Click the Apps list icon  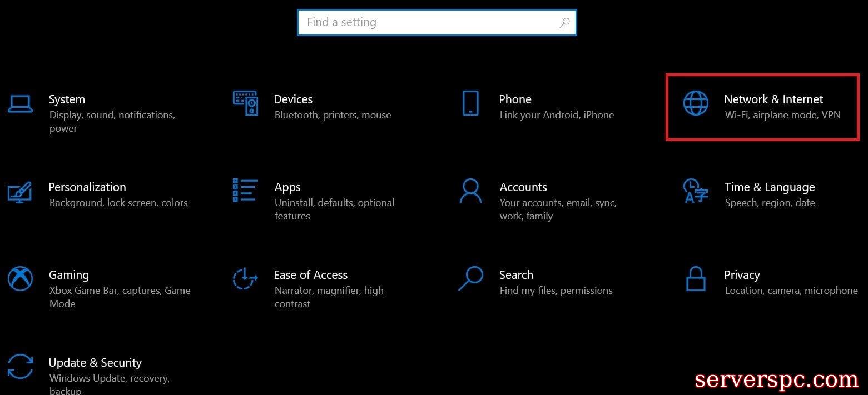coord(245,191)
